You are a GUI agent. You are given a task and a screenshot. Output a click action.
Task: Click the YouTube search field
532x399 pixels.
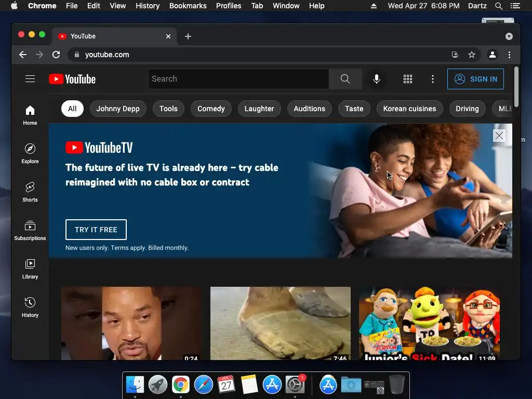pos(238,79)
